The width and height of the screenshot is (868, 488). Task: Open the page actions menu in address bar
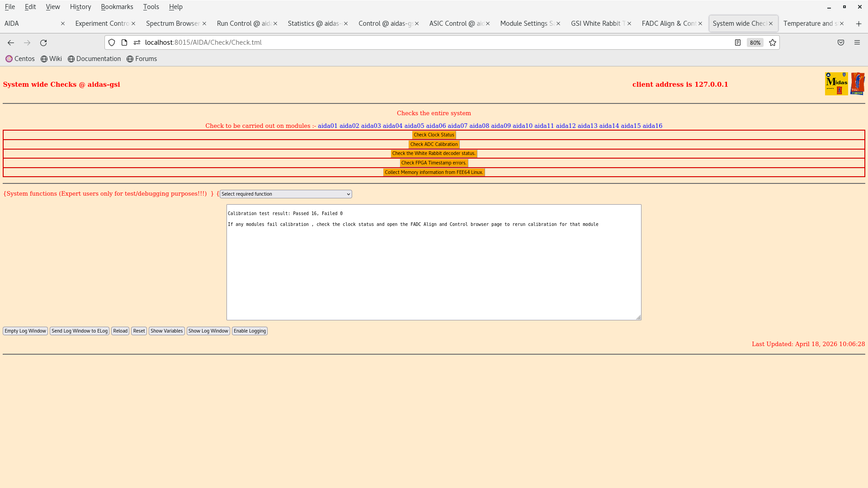(x=137, y=42)
